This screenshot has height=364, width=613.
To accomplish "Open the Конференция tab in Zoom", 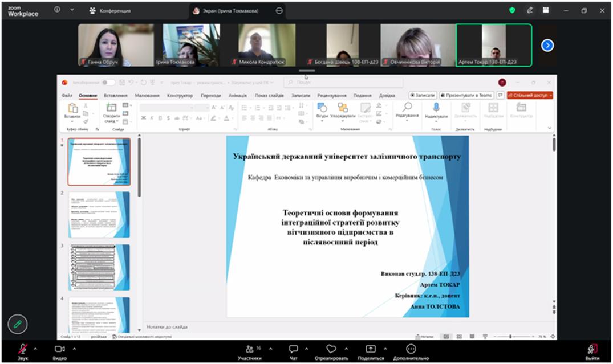I will [110, 10].
